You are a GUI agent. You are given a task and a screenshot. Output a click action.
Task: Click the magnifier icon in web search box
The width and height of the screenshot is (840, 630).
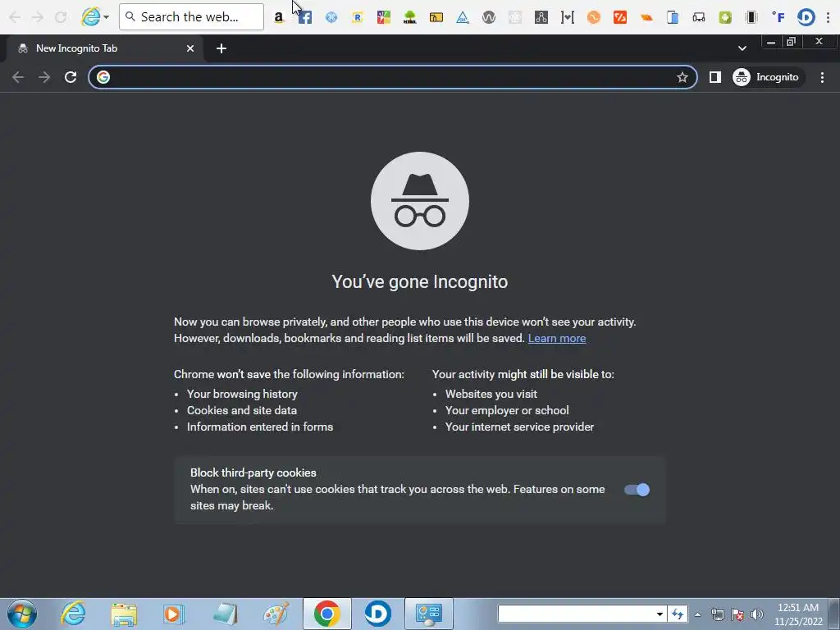tap(130, 16)
